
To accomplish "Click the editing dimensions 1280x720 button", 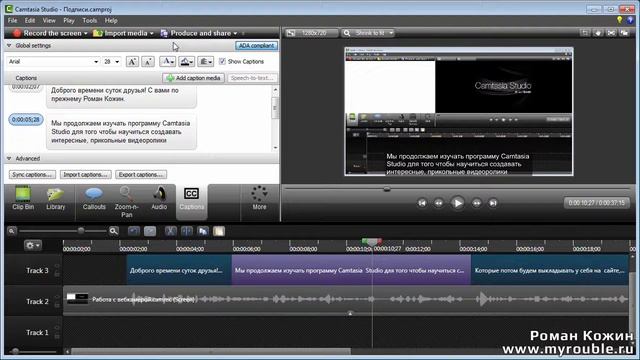I will (x=311, y=33).
